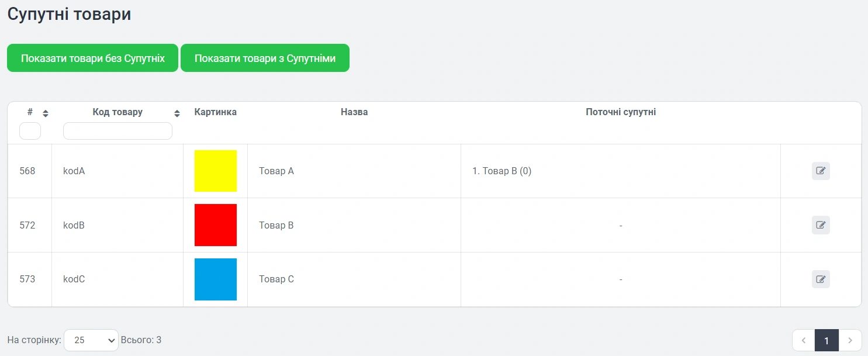Click the Назва column header
This screenshot has height=356, width=868.
tap(354, 112)
